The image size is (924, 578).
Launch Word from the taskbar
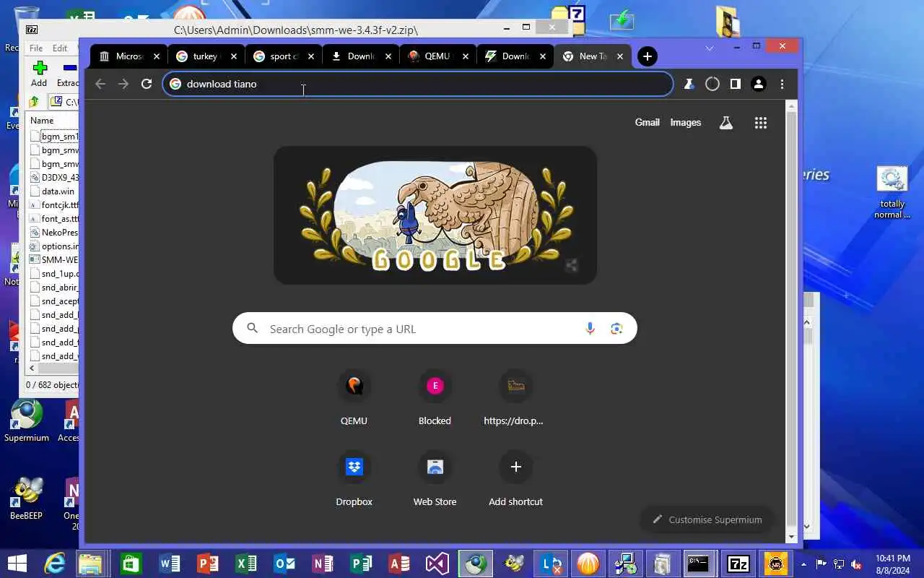pyautogui.click(x=169, y=564)
